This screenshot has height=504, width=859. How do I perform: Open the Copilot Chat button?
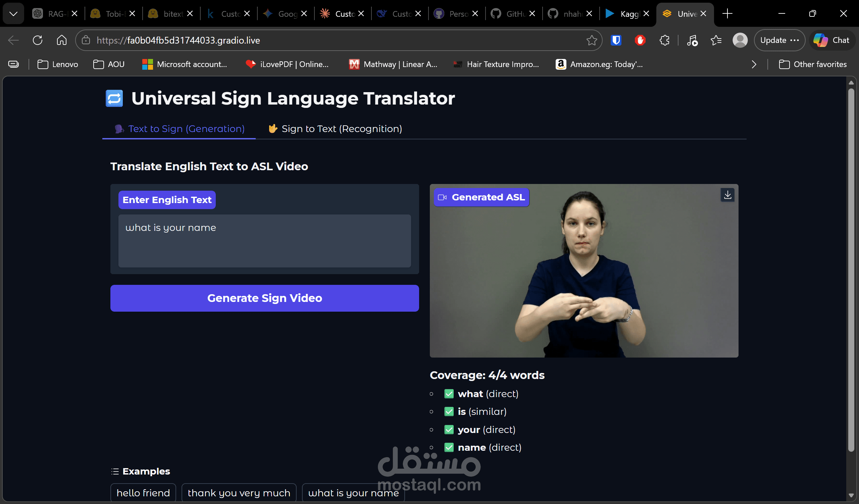tap(832, 40)
